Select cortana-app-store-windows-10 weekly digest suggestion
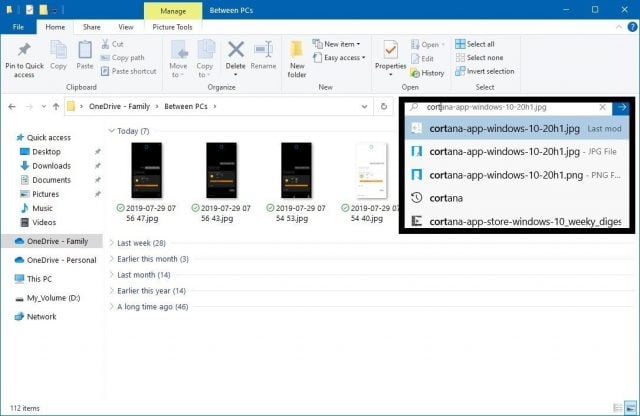 pos(517,221)
